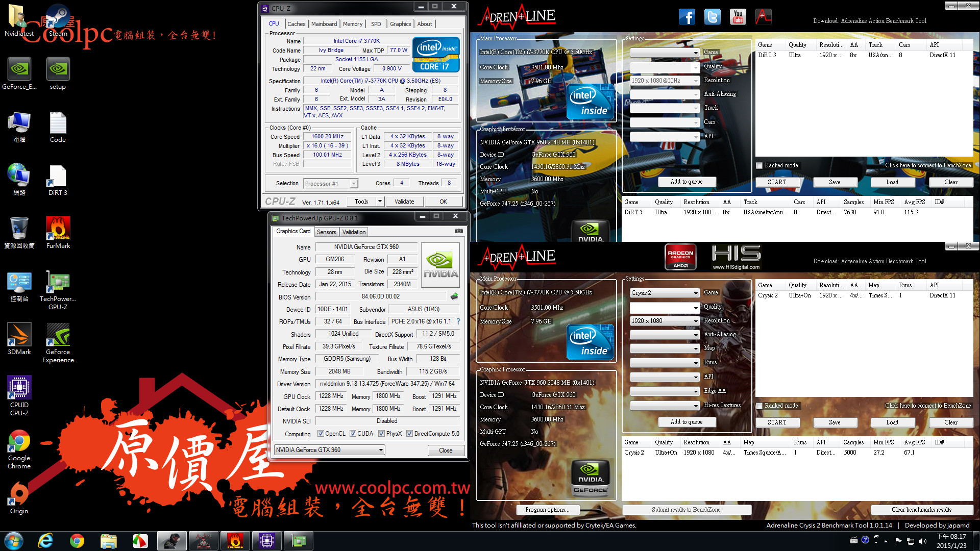Open the CPU-Z taskbar button
The height and width of the screenshot is (551, 980).
click(x=267, y=541)
